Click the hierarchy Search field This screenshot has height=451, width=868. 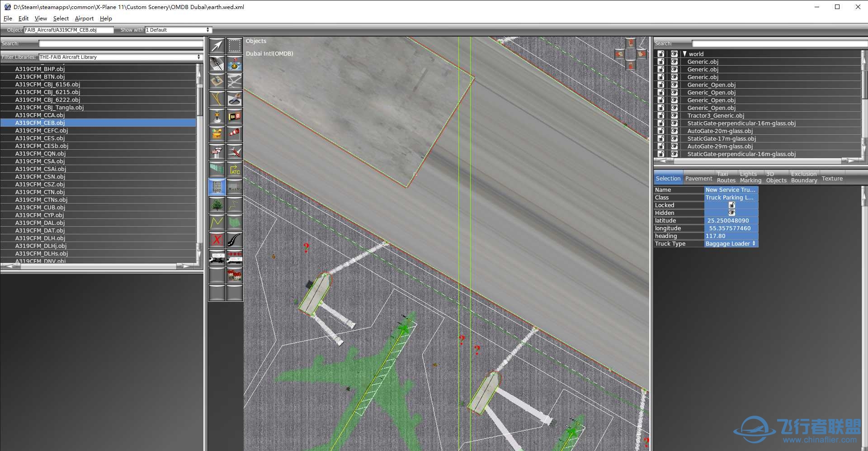point(779,43)
